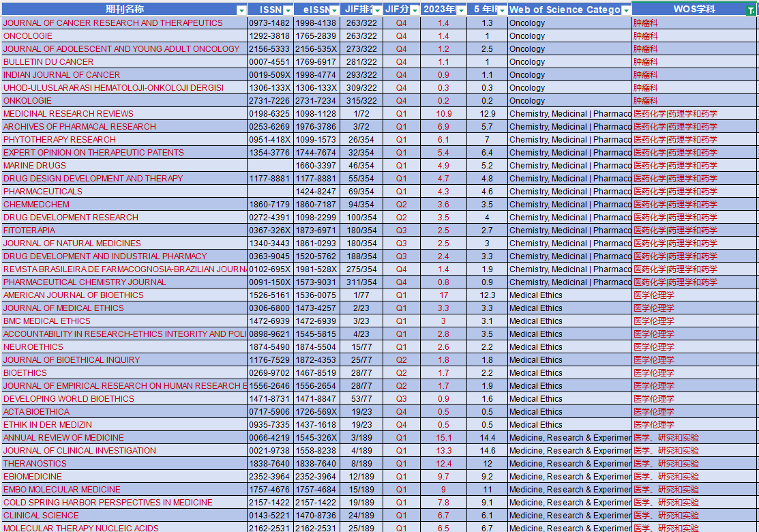Click the AMERICAN JOURNAL OF BIOETHICS cell
759x532 pixels.
124,295
